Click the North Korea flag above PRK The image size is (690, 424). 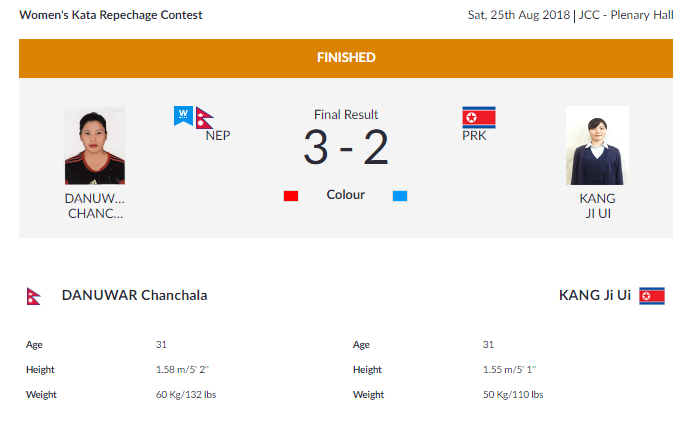click(x=479, y=117)
